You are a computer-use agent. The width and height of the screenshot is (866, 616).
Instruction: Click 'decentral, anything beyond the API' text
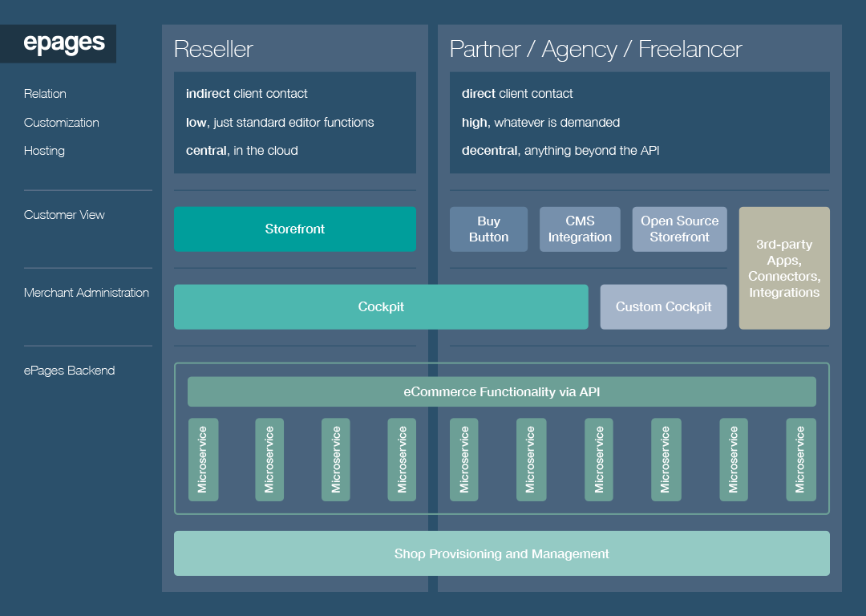pos(560,151)
